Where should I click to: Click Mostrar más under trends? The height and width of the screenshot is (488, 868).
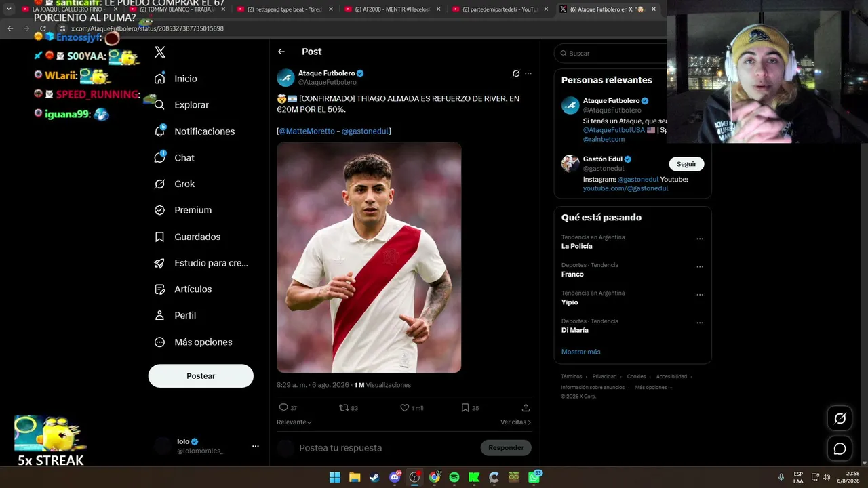(x=580, y=352)
